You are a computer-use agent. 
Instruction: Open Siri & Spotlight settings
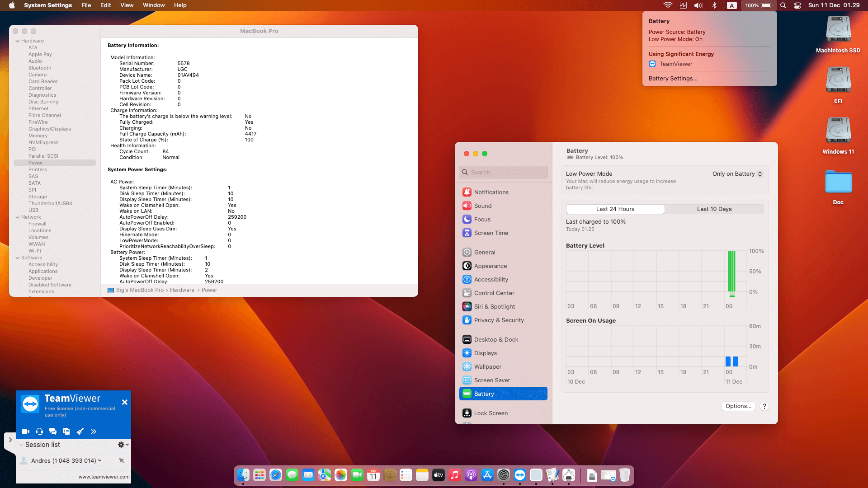(503, 306)
